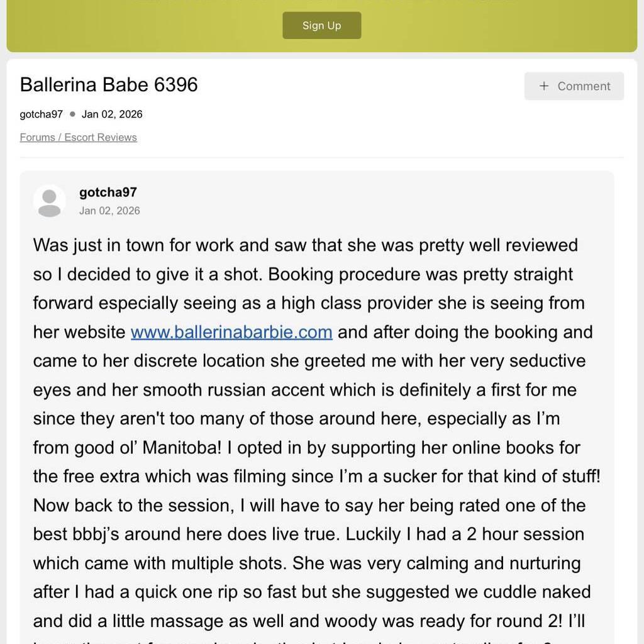This screenshot has width=644, height=644.
Task: Click the thread date beside the dot separator
Action: [x=112, y=114]
